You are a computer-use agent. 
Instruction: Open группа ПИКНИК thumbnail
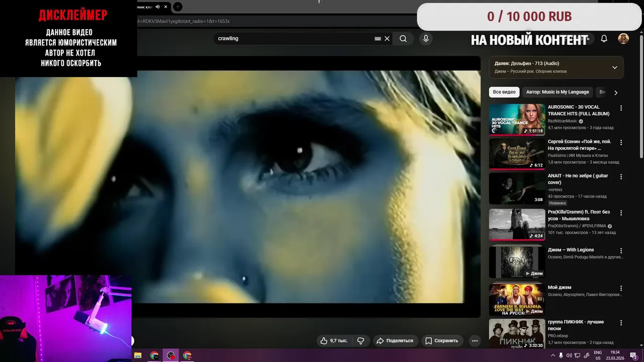pos(517,334)
